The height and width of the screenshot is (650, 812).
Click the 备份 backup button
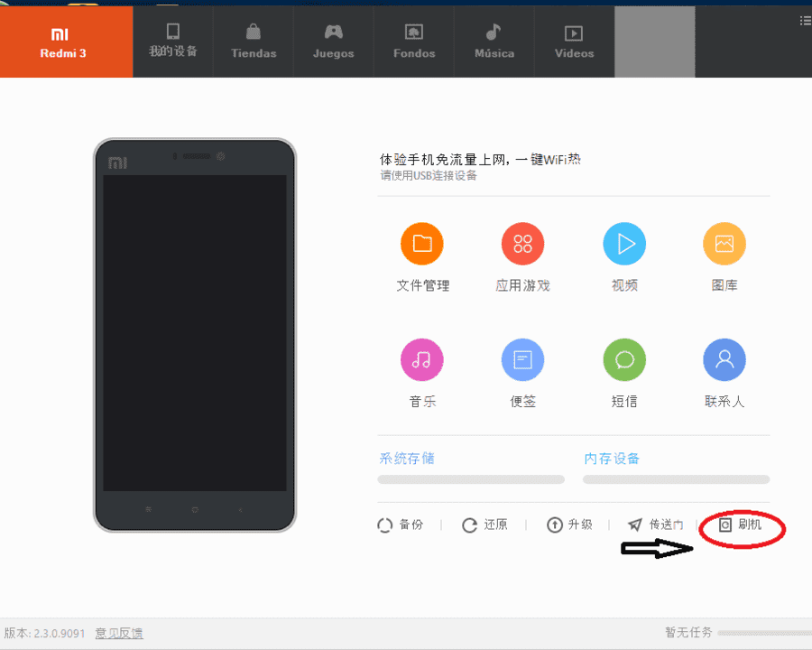pyautogui.click(x=401, y=525)
